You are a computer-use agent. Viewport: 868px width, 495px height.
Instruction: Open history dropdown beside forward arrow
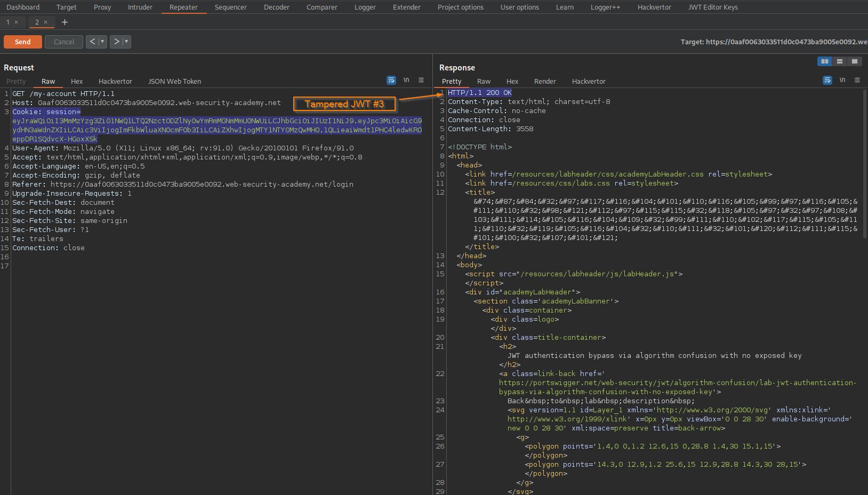(126, 42)
